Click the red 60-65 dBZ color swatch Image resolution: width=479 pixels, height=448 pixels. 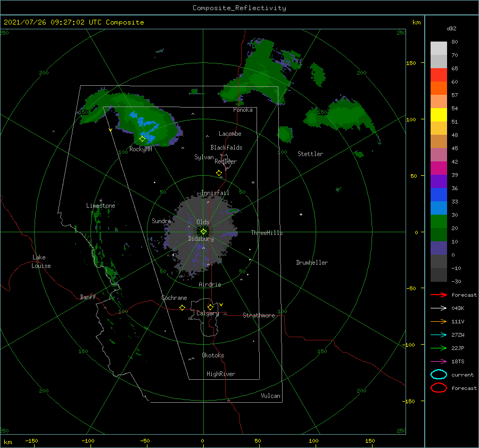pos(439,75)
